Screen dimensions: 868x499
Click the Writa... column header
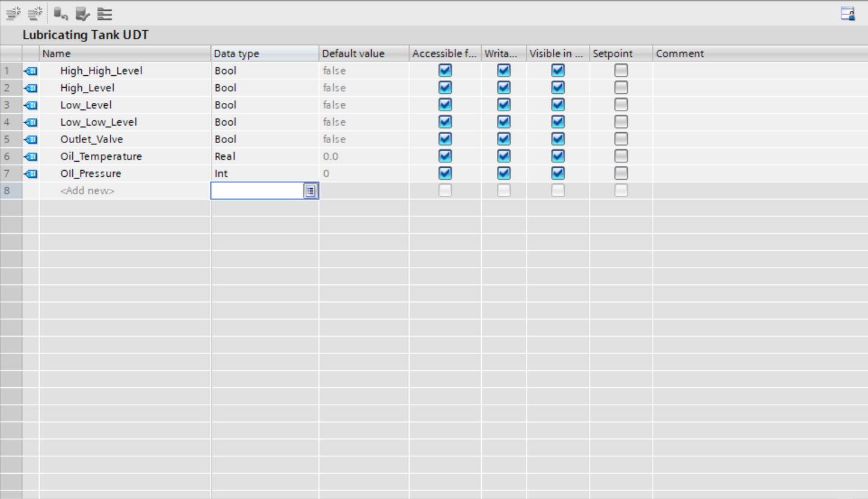(x=503, y=54)
